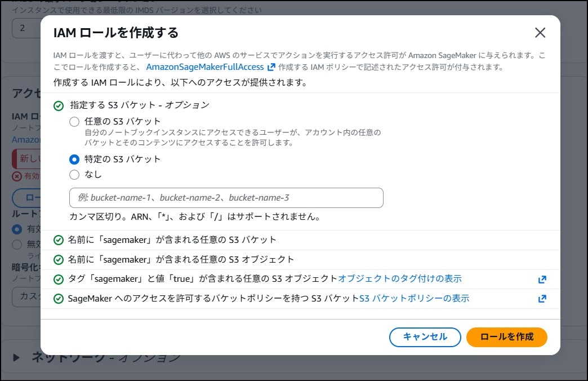Close the IAM role creation dialog

point(540,33)
